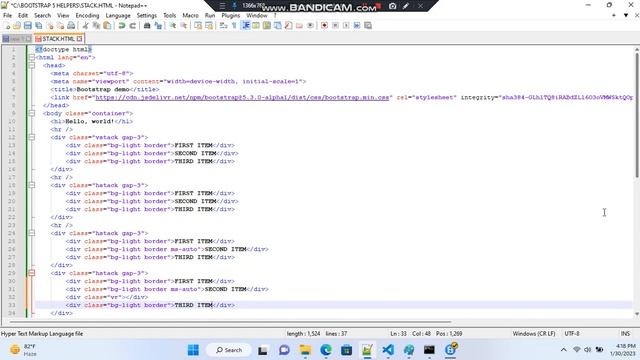Open the Define Your Language icon
This screenshot has width=640, height=360.
(x=256, y=25)
